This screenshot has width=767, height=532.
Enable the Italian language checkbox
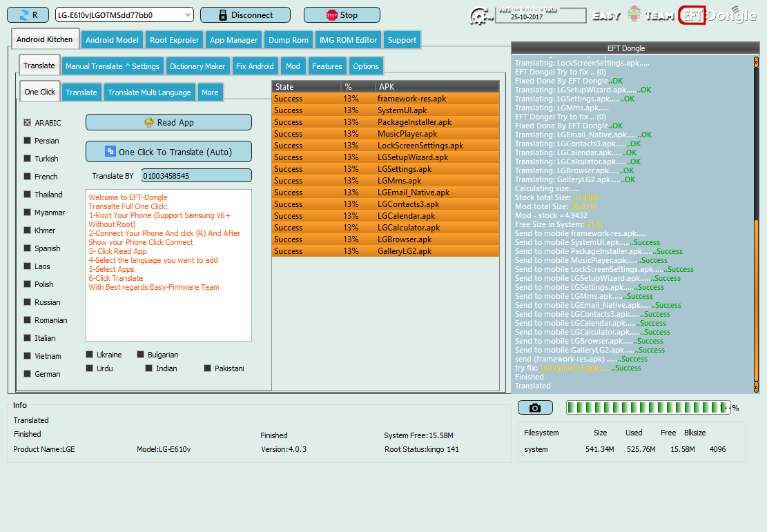[x=28, y=338]
